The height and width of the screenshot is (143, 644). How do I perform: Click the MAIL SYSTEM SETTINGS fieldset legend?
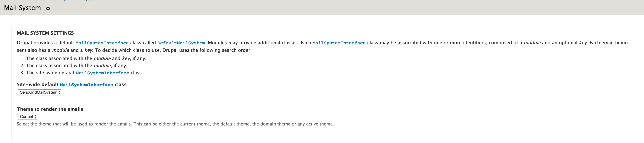pos(45,33)
